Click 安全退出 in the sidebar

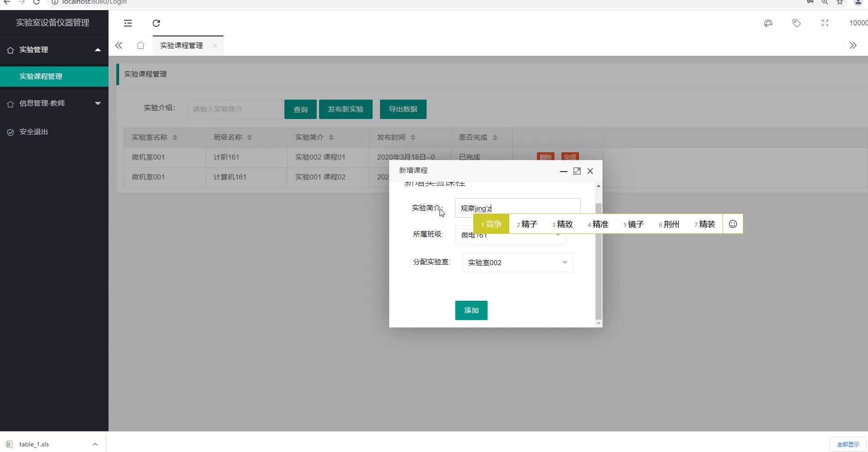point(34,132)
